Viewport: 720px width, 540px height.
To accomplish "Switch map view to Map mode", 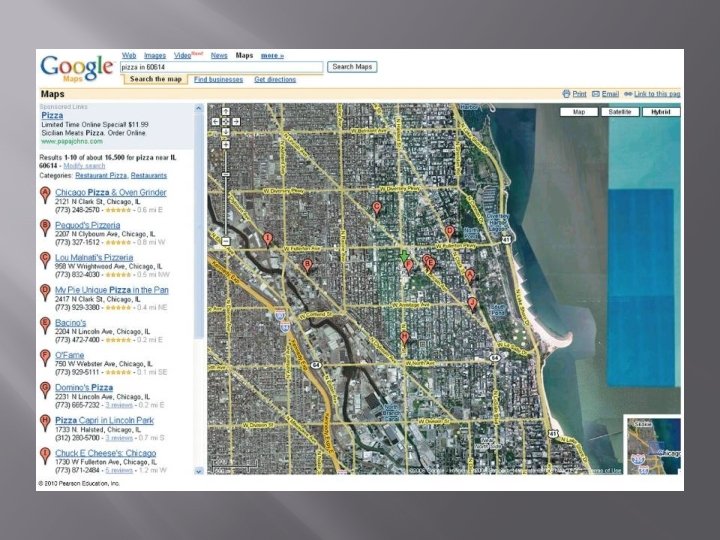I will click(579, 112).
